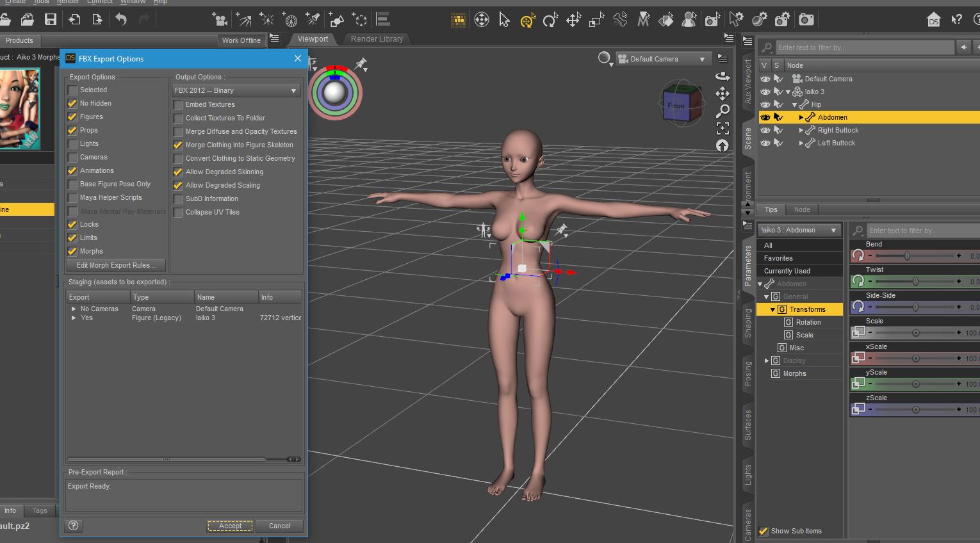Toggle Merge Clothing Into Figure Skeleton

point(178,145)
